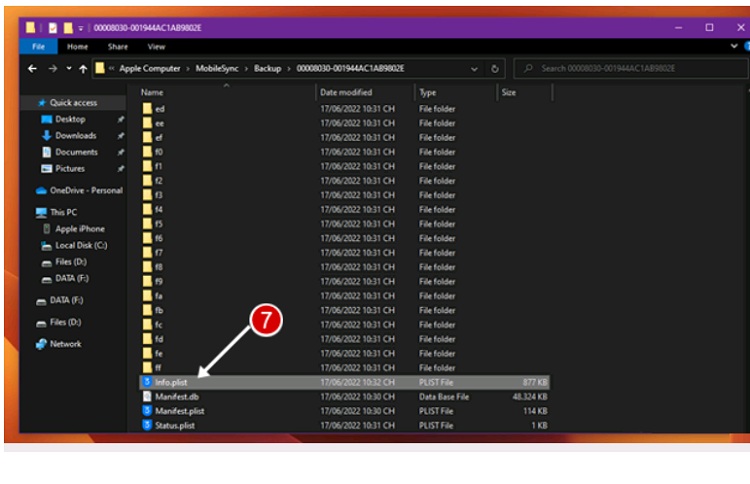Expand the ribbon using the chevron
This screenshot has width=750, height=484.
pos(734,46)
